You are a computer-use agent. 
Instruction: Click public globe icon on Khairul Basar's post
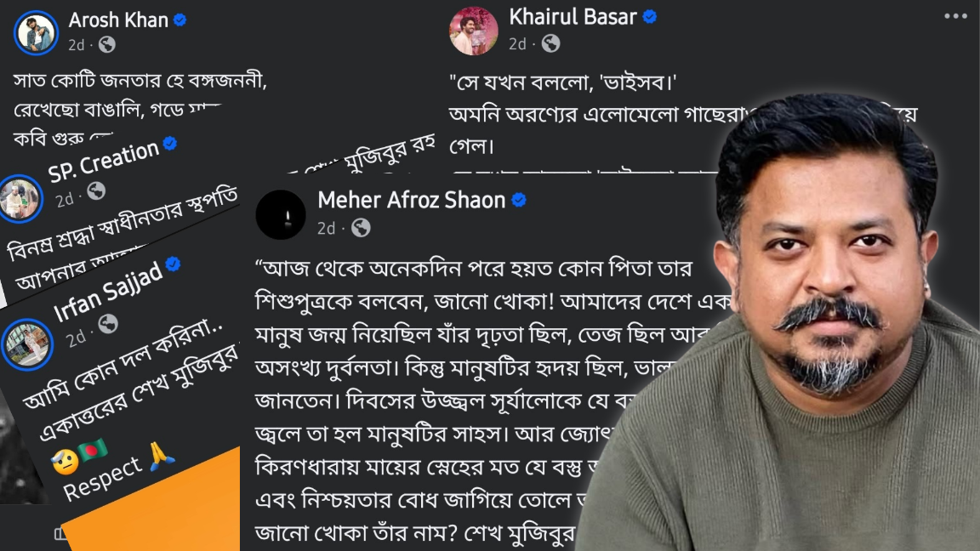[x=550, y=43]
